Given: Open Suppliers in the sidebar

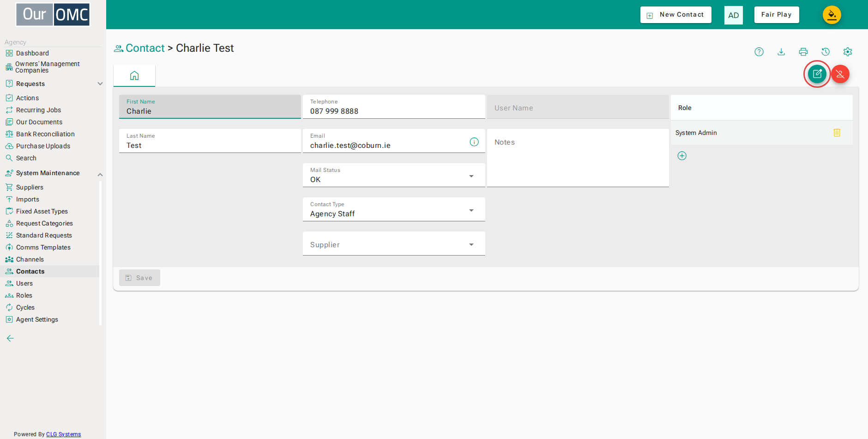Looking at the screenshot, I should point(30,187).
